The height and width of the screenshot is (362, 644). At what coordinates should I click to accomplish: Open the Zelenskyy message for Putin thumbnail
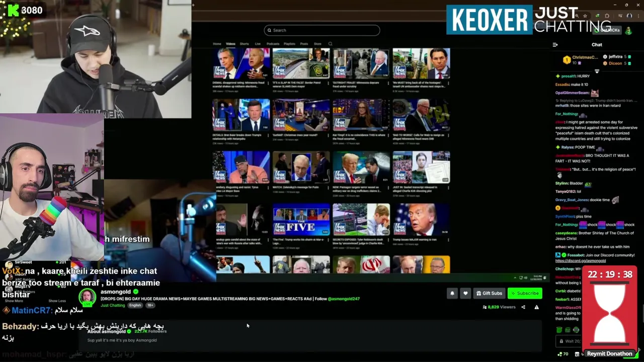tap(301, 167)
